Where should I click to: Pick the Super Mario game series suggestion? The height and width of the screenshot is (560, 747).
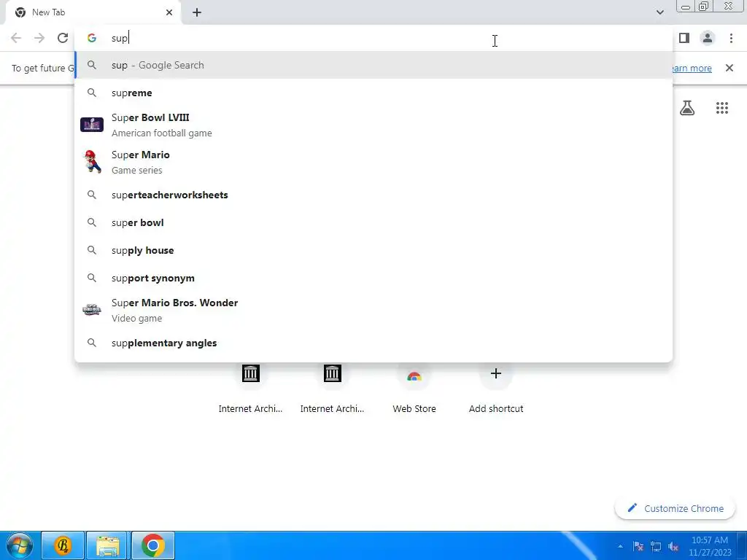(x=373, y=162)
